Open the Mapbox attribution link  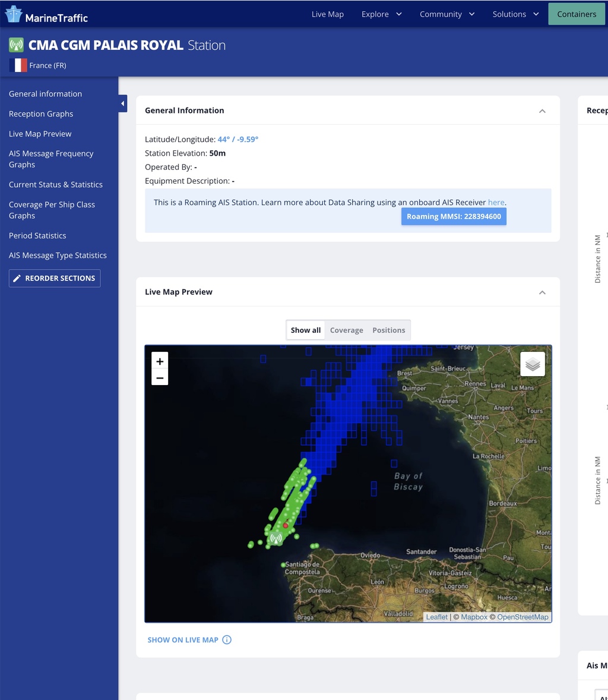click(474, 617)
